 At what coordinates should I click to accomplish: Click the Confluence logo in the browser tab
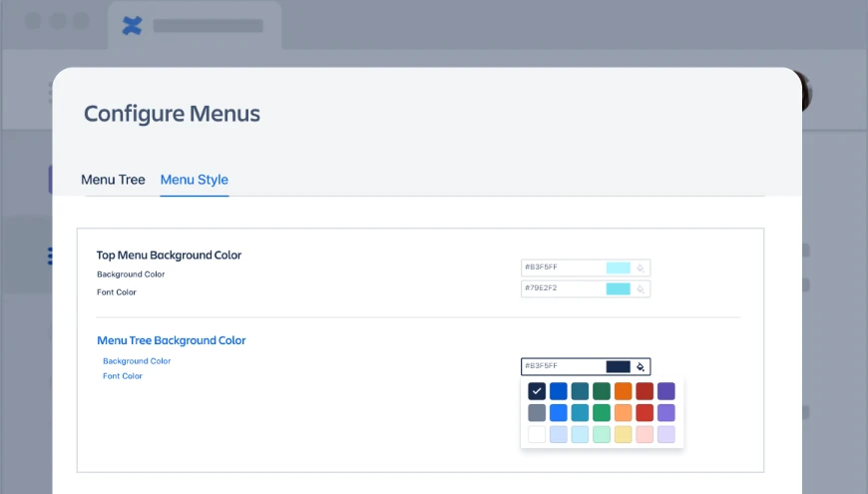coord(133,26)
